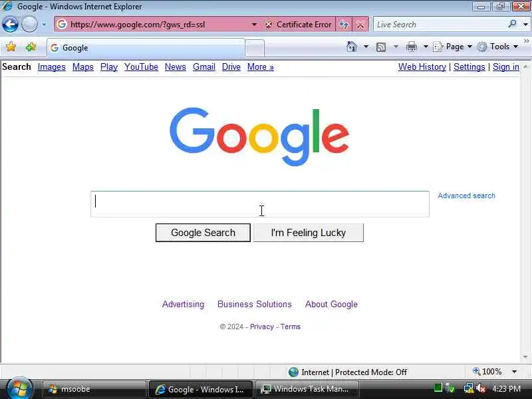532x399 pixels.
Task: Open the Certificate Error security report
Action: tap(298, 25)
